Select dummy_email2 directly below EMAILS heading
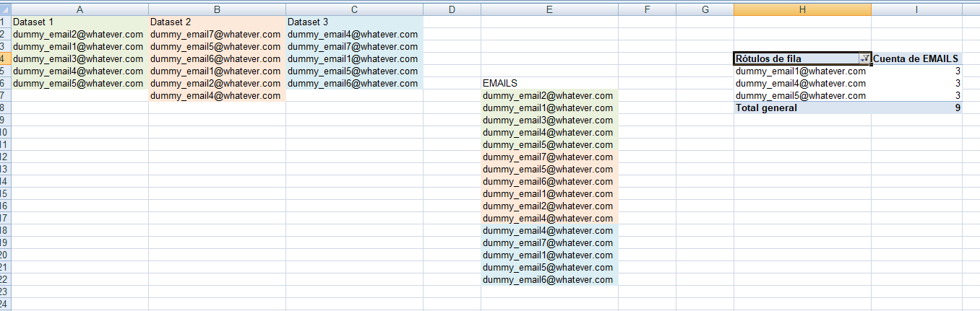Screen dimensions: 980x311 click(x=549, y=95)
